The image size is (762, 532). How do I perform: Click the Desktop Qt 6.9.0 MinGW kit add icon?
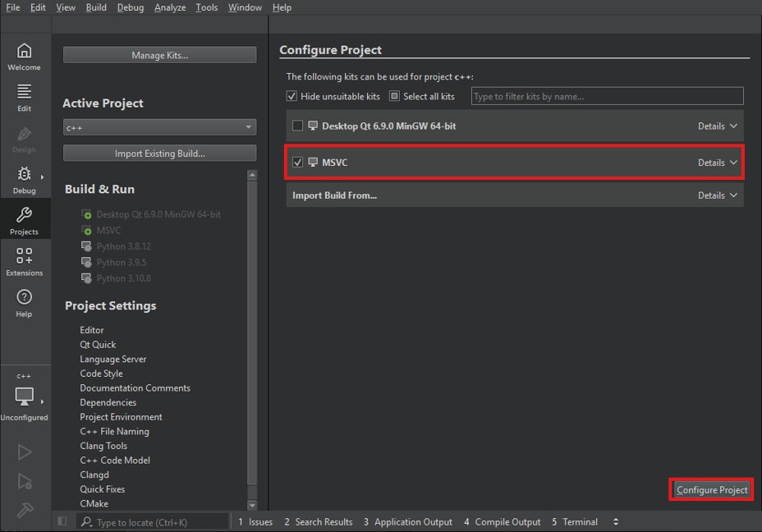[86, 214]
